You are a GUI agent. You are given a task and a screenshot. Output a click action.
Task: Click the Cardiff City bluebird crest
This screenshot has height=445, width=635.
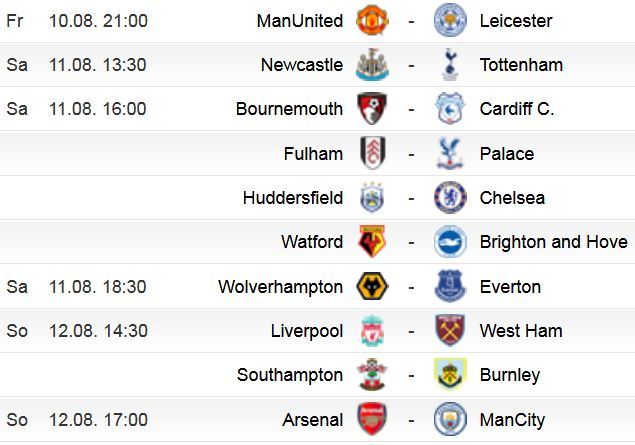[x=450, y=109]
